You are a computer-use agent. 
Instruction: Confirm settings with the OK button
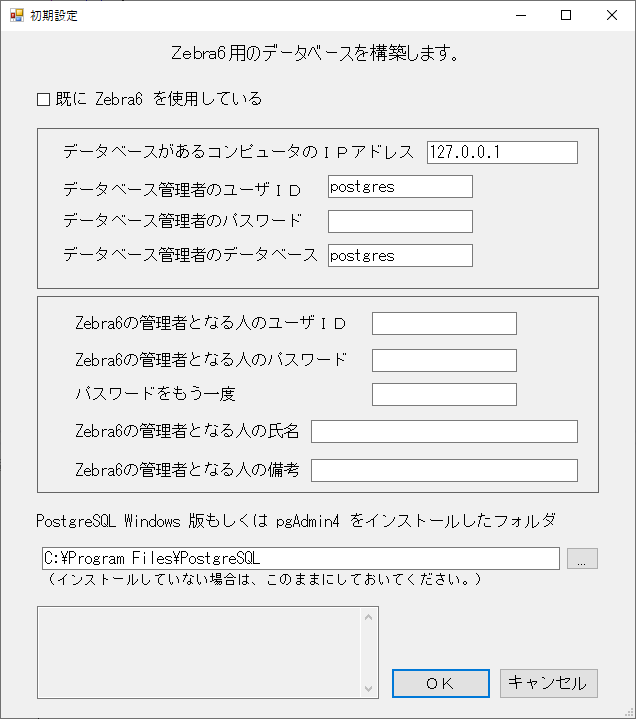point(441,683)
